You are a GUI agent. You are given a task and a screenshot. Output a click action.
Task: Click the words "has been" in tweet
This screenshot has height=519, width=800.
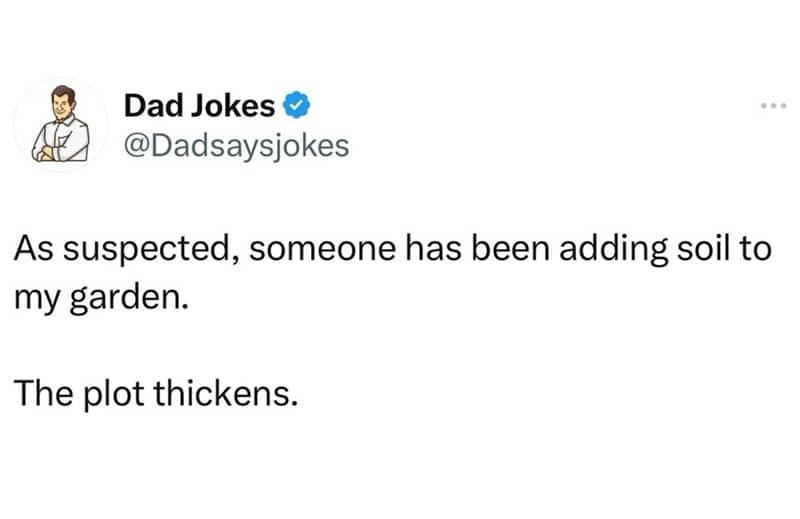click(x=478, y=249)
